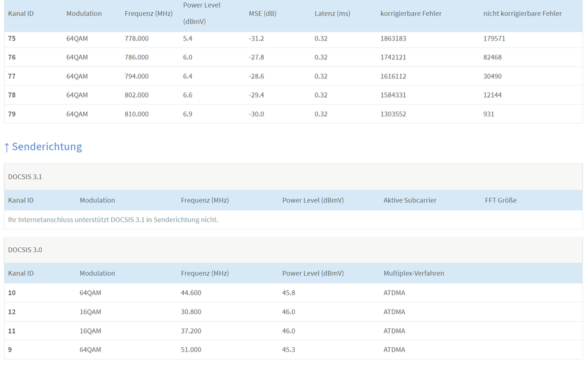Image resolution: width=588 pixels, height=366 pixels.
Task: Click the MSE (dB) column header
Action: pos(263,14)
